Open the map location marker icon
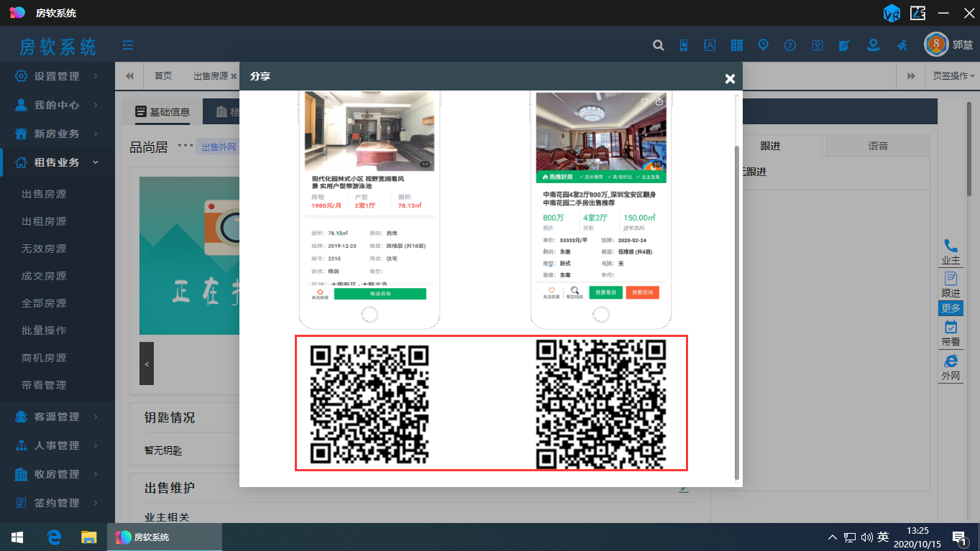 [x=873, y=45]
